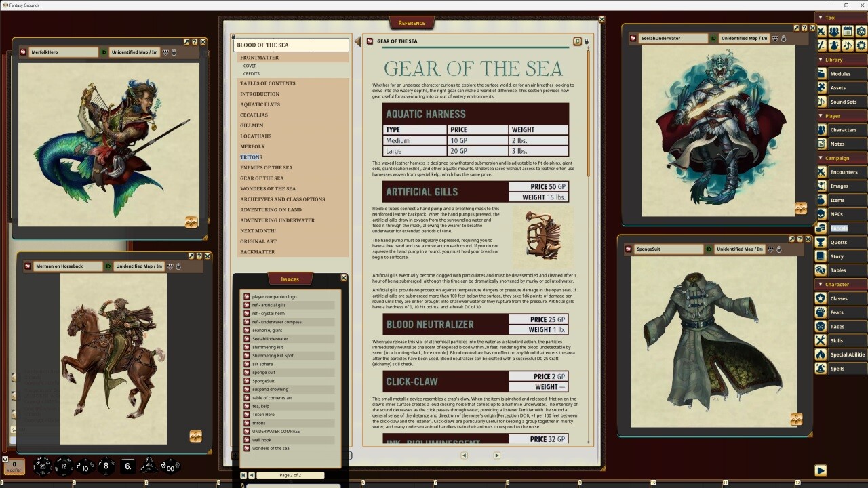Select 'suspend drowning' in the Images list
868x488 pixels.
coord(269,389)
